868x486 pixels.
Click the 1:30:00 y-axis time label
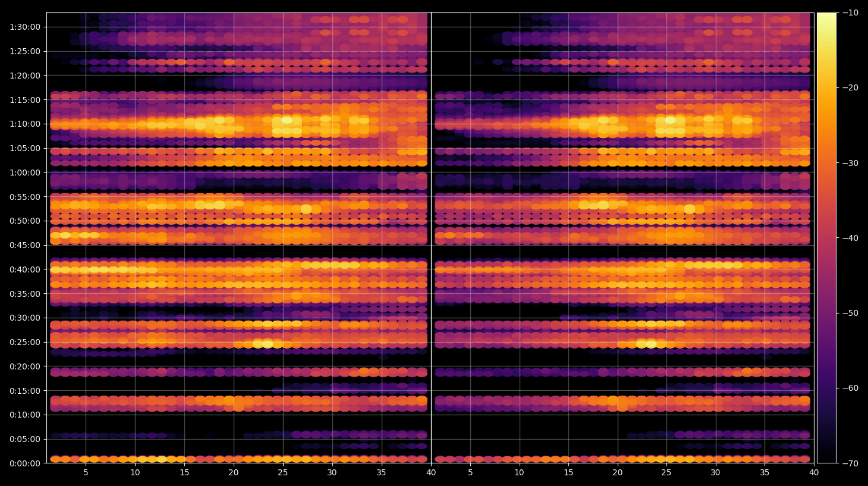25,27
